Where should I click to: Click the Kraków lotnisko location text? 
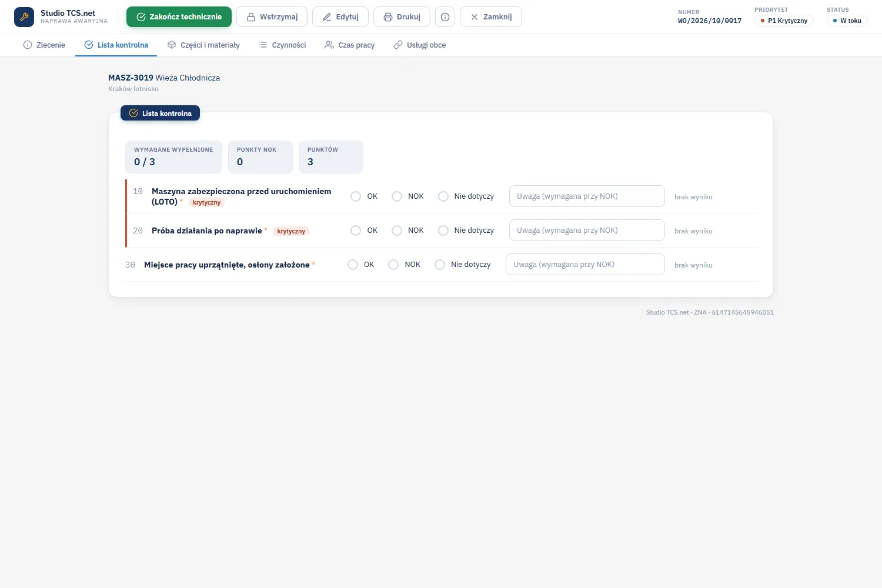click(x=133, y=89)
